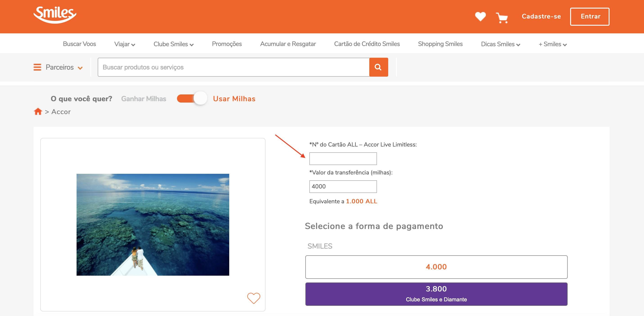644x316 pixels.
Task: Select the 4.000 miles payment option
Action: [436, 267]
